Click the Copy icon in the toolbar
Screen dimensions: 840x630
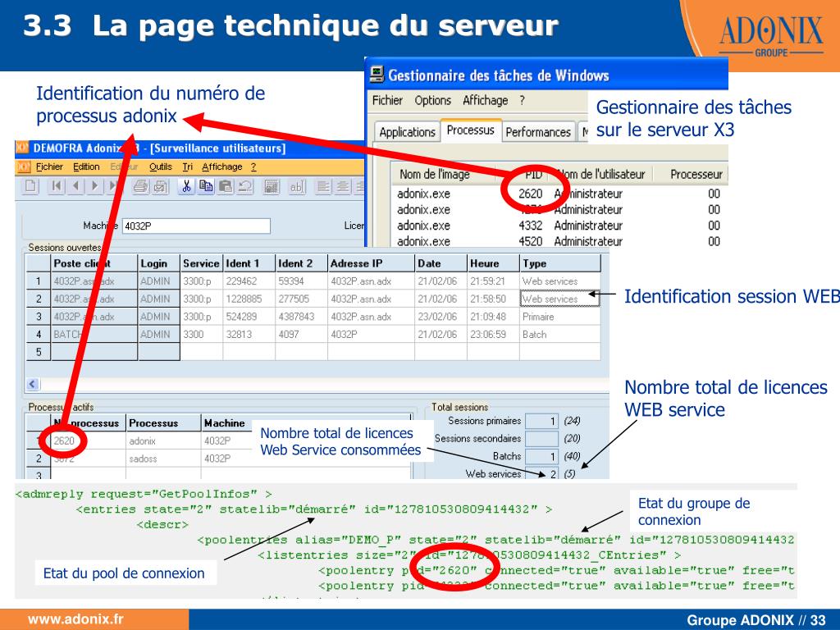click(x=206, y=186)
